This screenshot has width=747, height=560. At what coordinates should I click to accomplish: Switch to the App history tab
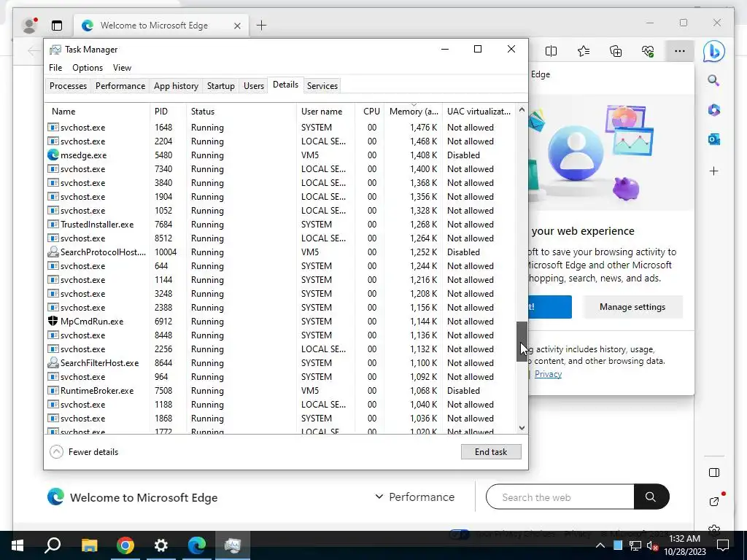pos(176,86)
